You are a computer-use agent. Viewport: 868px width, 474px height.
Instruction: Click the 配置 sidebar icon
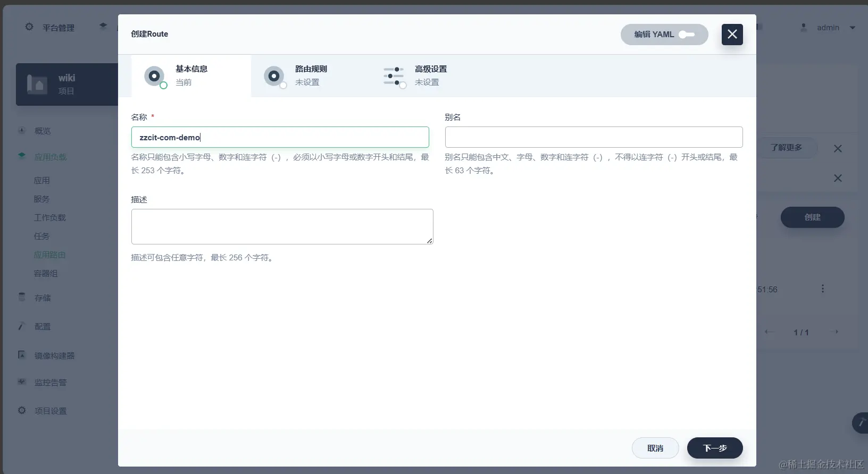point(22,326)
